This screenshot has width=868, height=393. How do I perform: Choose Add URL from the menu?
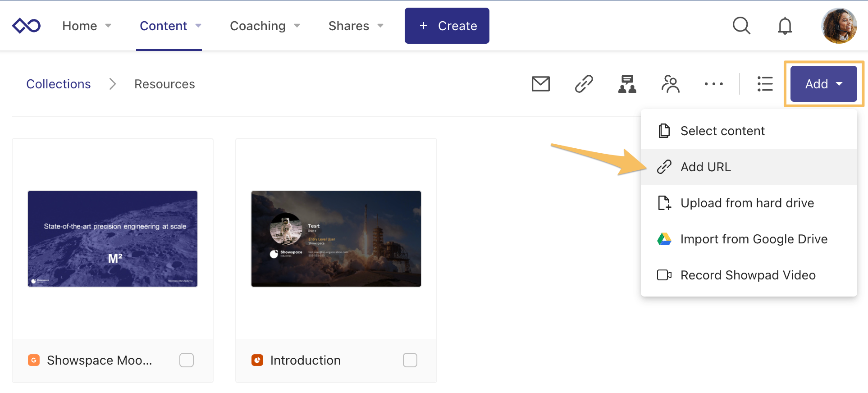pos(706,167)
